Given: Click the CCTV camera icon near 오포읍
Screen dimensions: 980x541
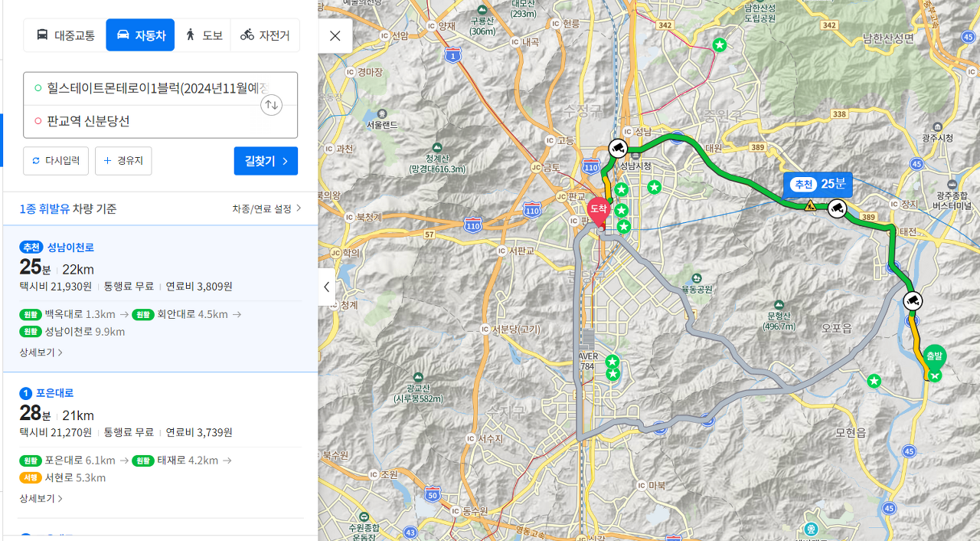Looking at the screenshot, I should 912,301.
